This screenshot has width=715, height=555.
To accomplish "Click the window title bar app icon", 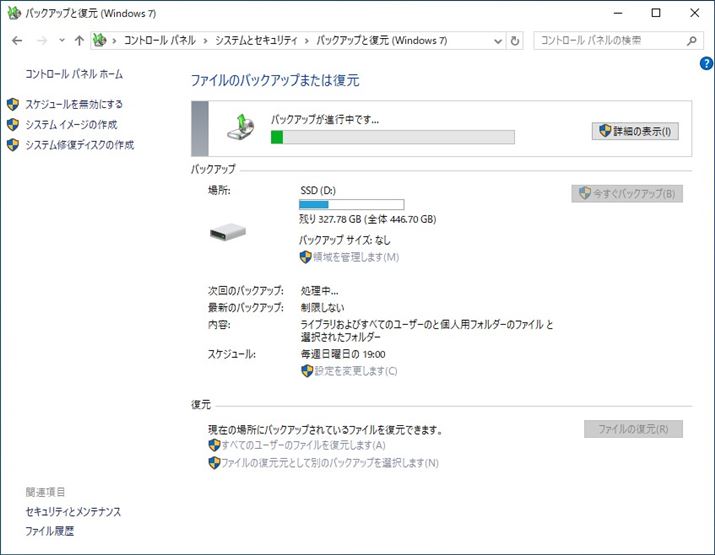I will (14, 13).
